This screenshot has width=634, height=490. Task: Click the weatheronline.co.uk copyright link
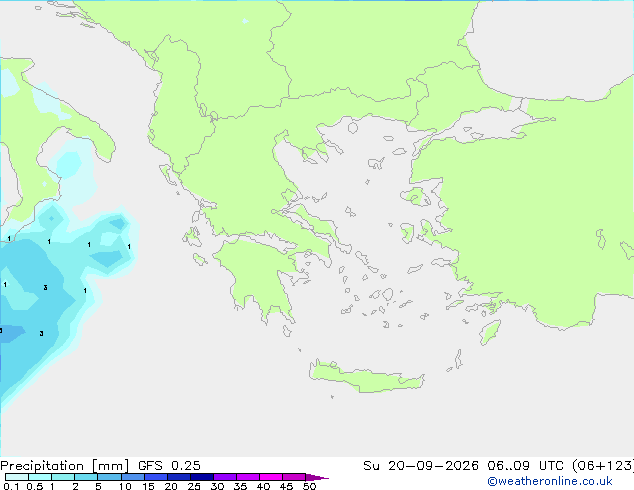pos(550,481)
